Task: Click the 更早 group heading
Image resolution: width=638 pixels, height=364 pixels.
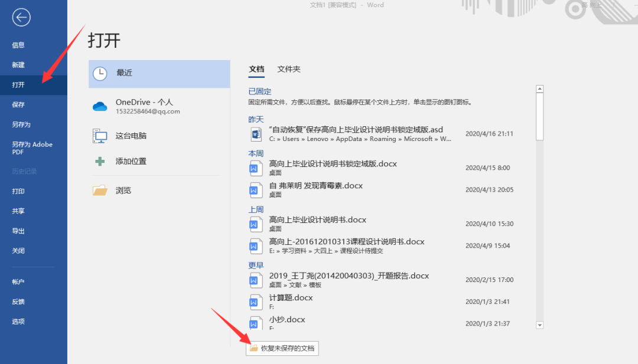Action: pos(256,265)
